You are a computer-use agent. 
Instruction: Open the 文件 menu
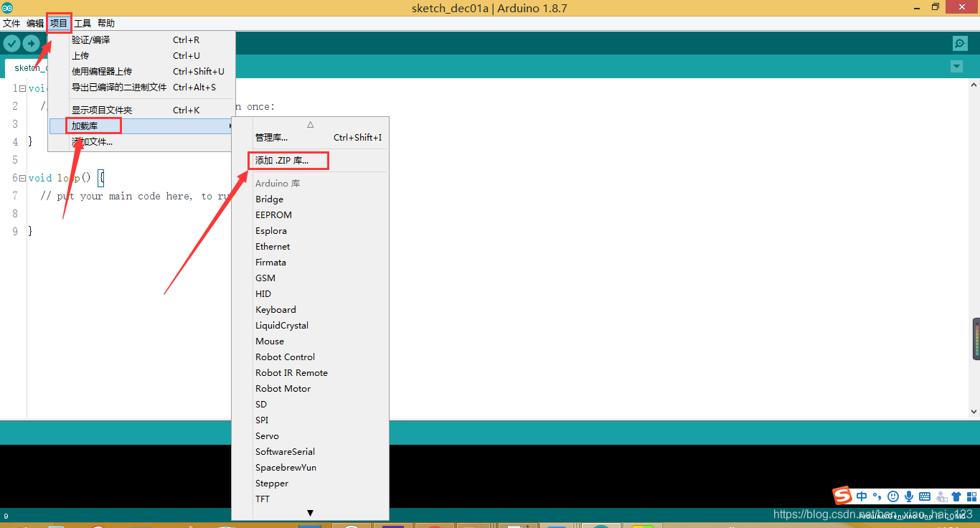pyautogui.click(x=11, y=24)
